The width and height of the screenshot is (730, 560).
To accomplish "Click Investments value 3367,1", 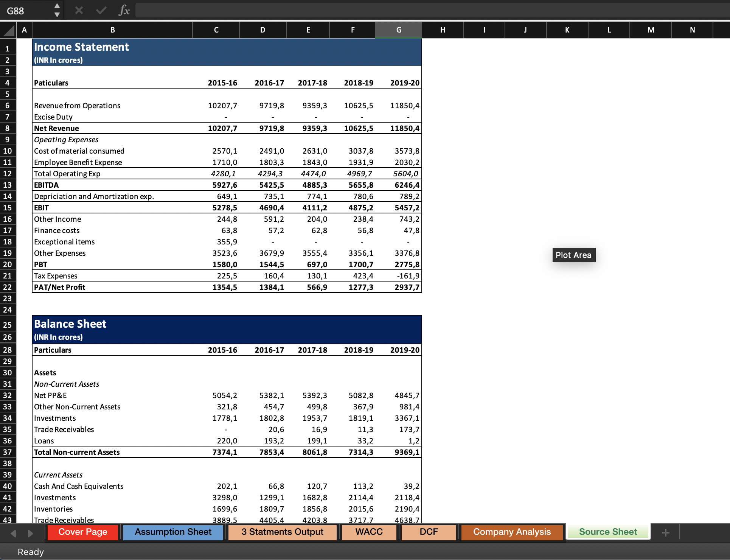I will coord(407,418).
